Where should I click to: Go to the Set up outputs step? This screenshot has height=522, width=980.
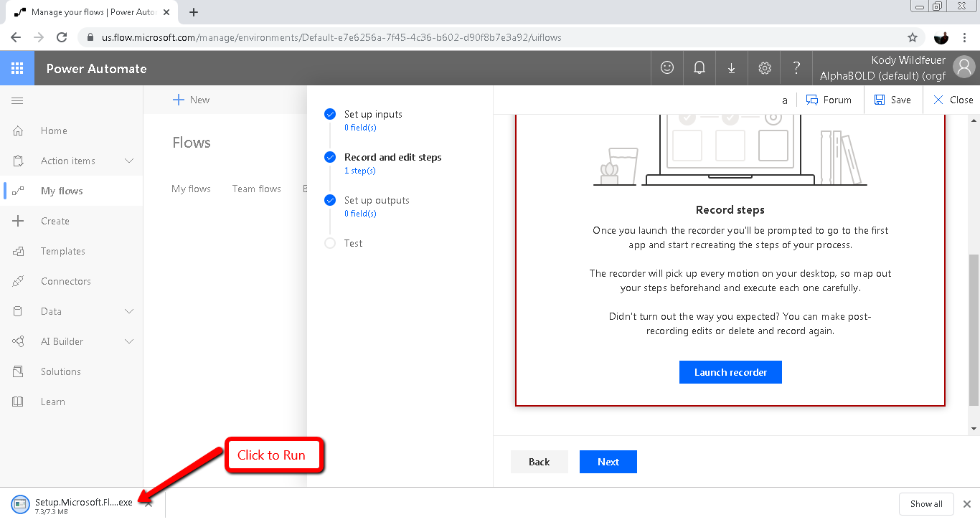pos(377,200)
